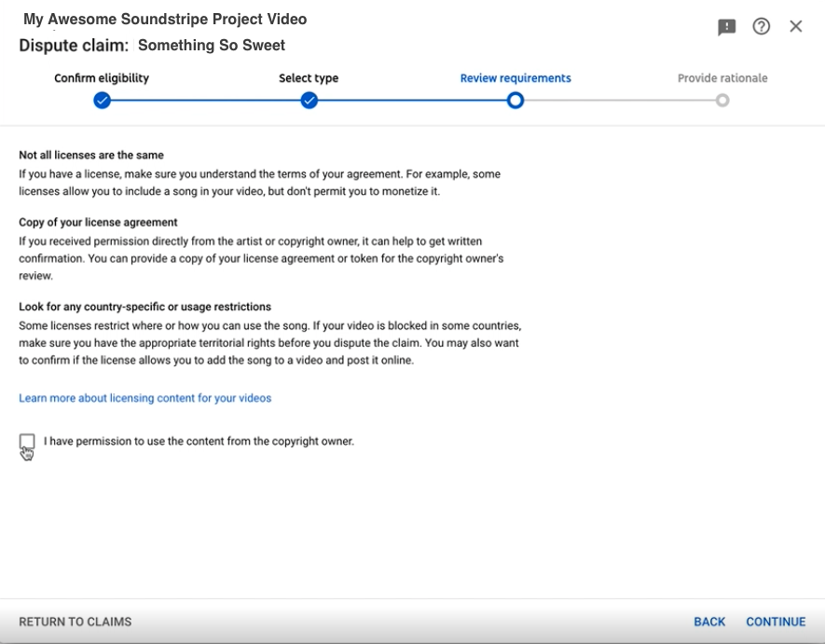Click the Confirm eligibility checkmark step
825x644 pixels.
coord(102,101)
